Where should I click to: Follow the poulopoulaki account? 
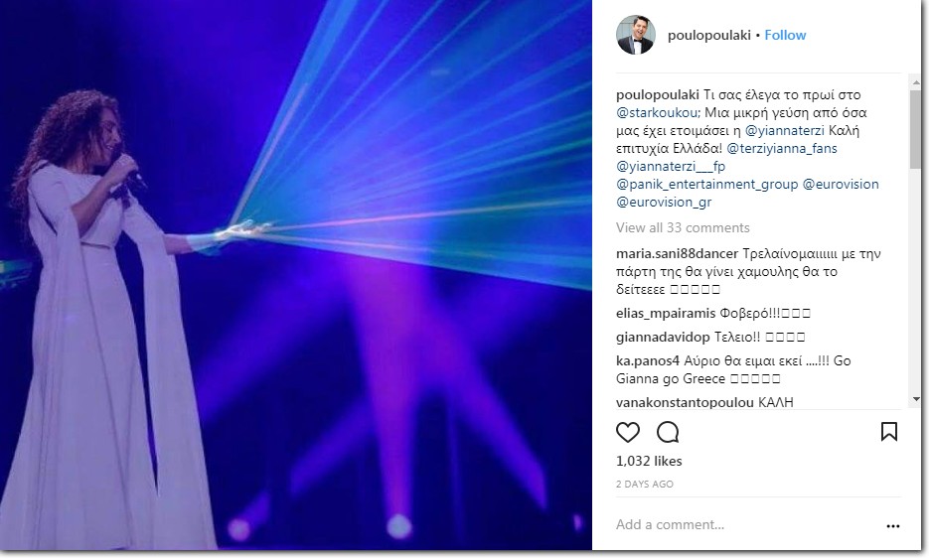click(x=785, y=35)
